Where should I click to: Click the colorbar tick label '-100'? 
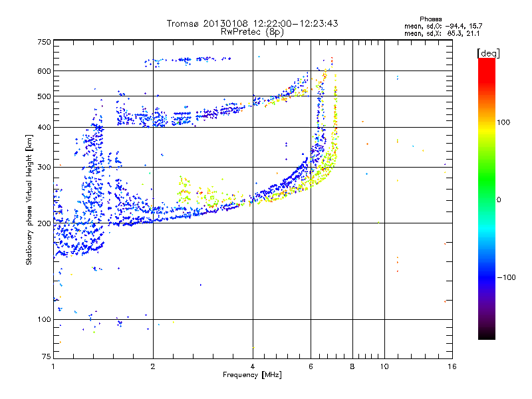(x=506, y=277)
